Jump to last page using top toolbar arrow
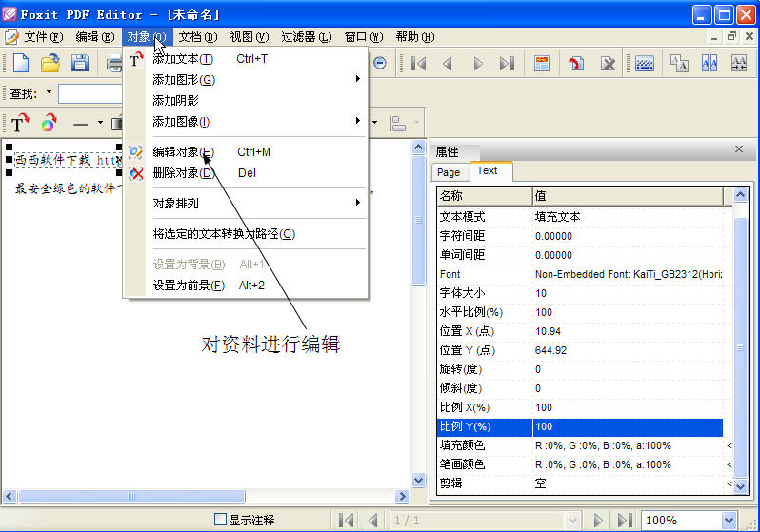The width and height of the screenshot is (760, 532). 507,64
